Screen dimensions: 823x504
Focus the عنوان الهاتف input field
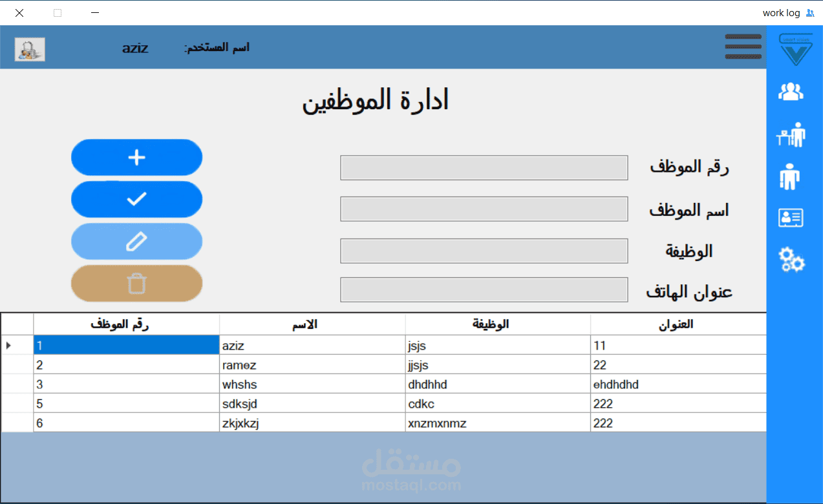(x=484, y=289)
